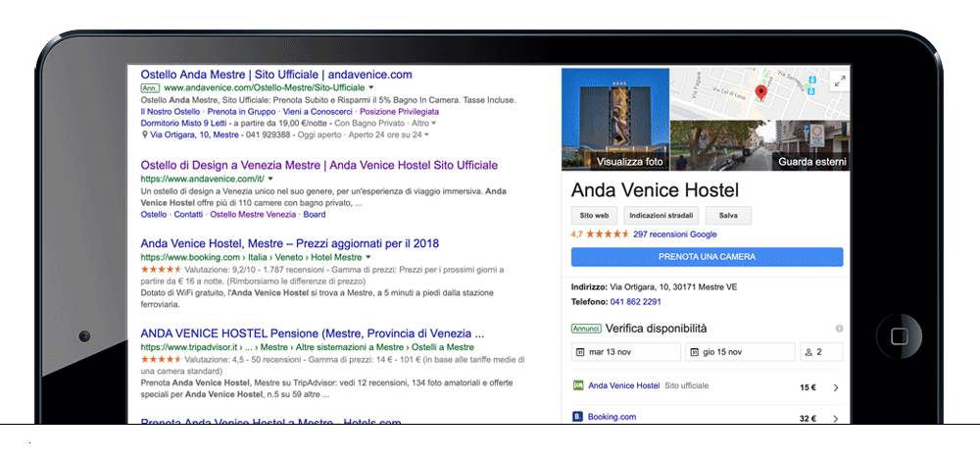Click the Indicazioni stradali button
This screenshot has width=980, height=463.
pyautogui.click(x=661, y=215)
